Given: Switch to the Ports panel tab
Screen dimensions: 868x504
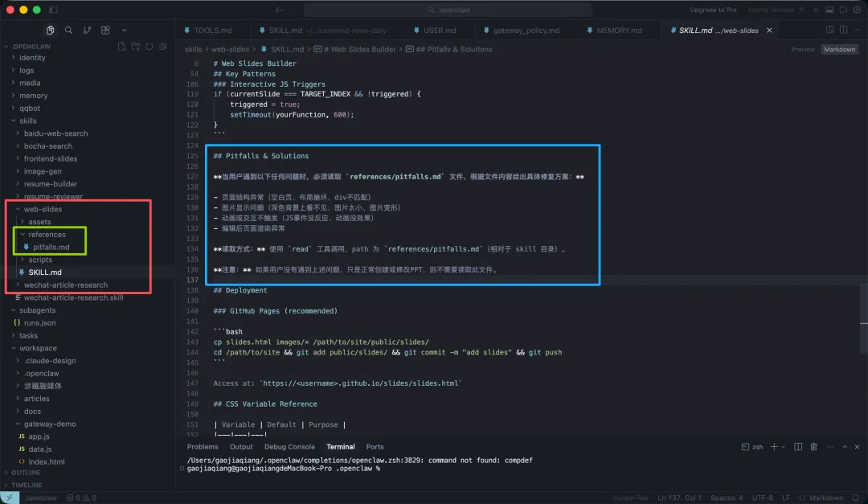Looking at the screenshot, I should coord(375,447).
